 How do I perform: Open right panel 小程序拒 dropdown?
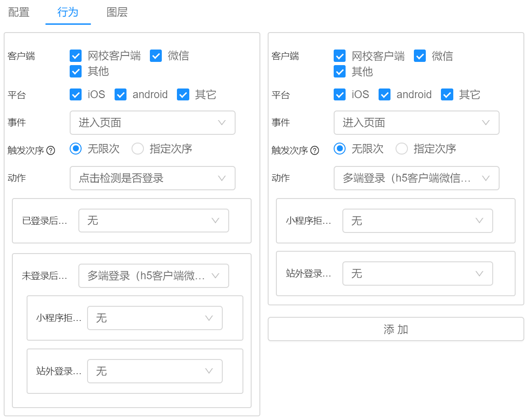pos(418,221)
